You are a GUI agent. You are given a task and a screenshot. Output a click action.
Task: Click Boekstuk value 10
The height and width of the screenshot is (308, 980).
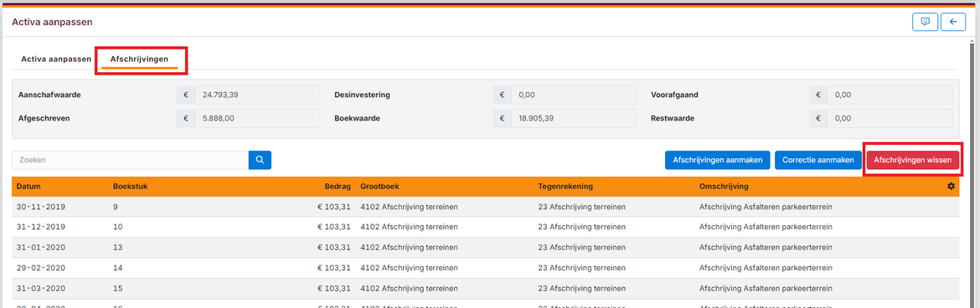117,227
